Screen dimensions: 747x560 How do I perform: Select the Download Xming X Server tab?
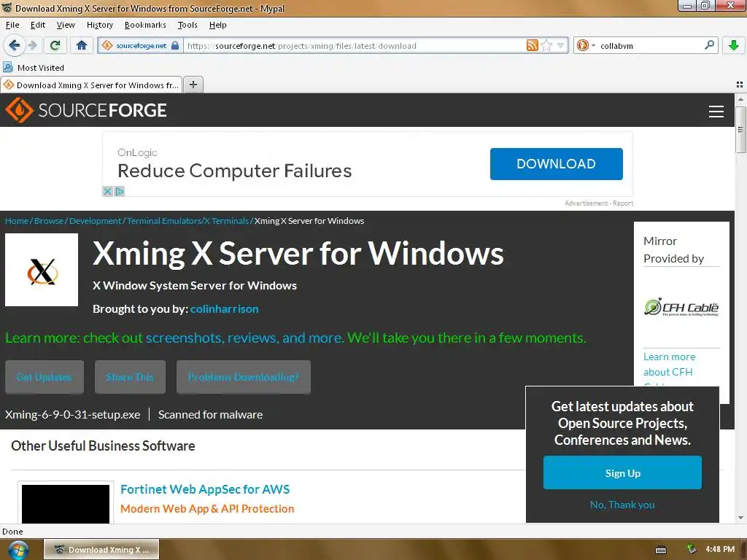tap(91, 85)
